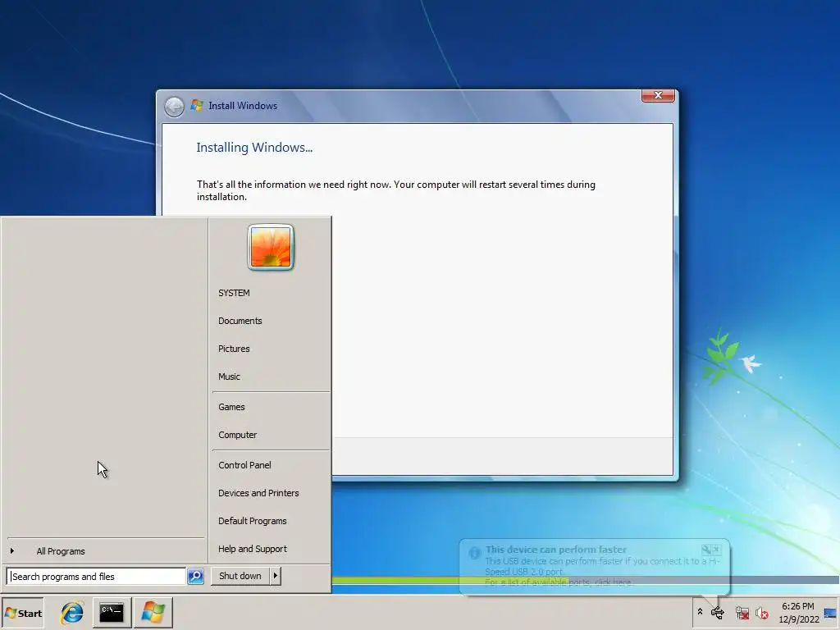Open the Shut down options arrow

tap(276, 576)
